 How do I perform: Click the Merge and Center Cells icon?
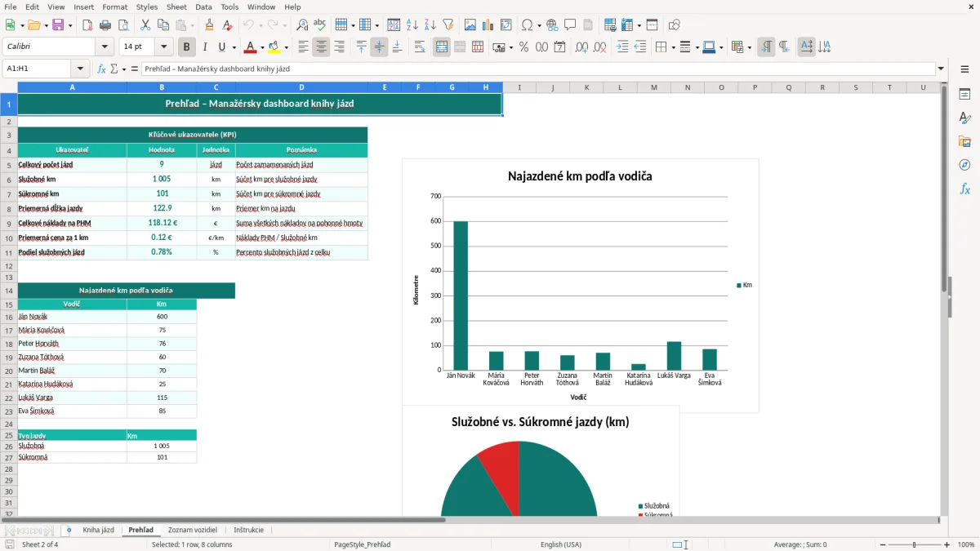442,47
